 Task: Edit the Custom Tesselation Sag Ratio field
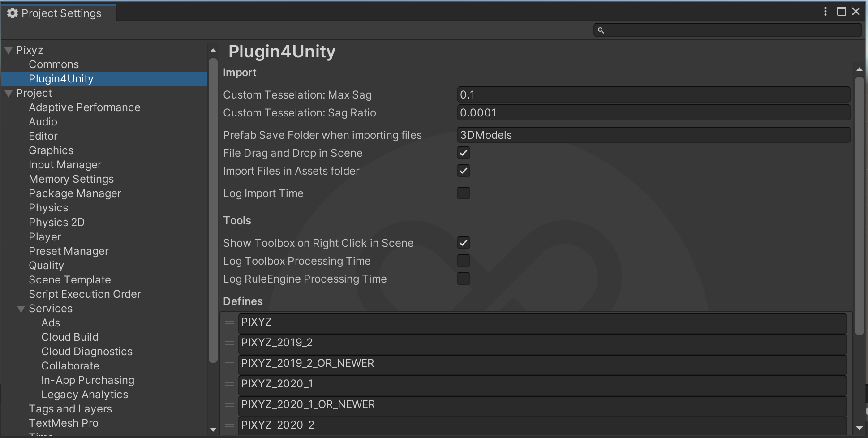(x=653, y=113)
